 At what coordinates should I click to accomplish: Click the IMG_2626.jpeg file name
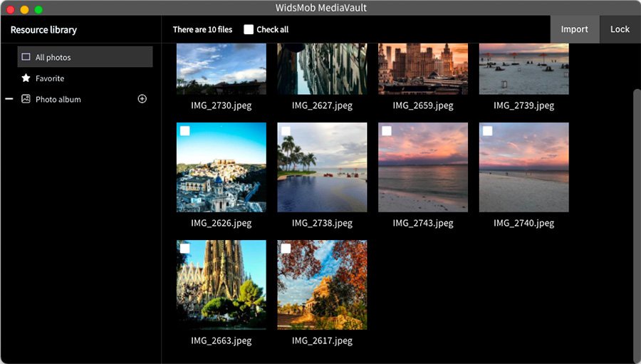(222, 223)
